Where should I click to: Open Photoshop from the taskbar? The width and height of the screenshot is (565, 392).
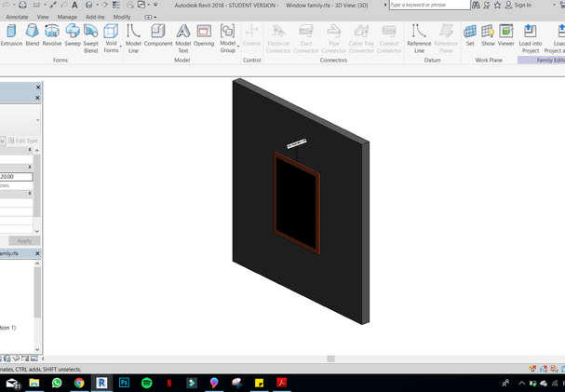point(124,383)
